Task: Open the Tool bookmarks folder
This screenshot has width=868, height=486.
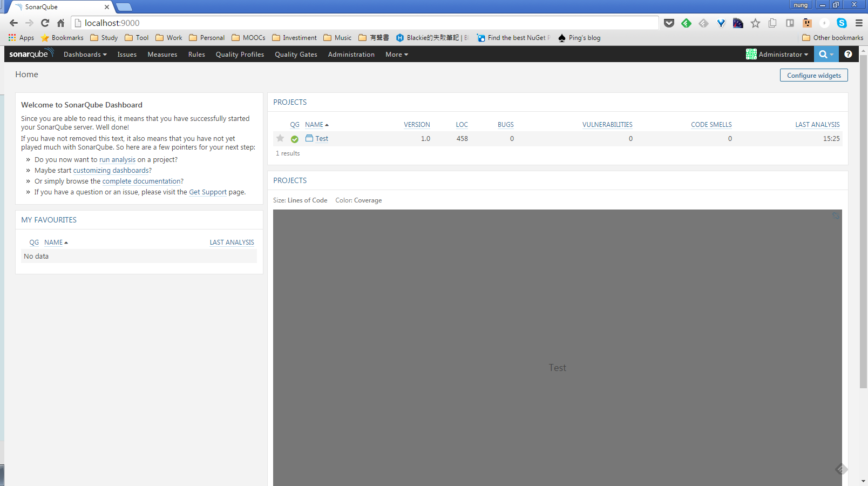Action: 137,38
